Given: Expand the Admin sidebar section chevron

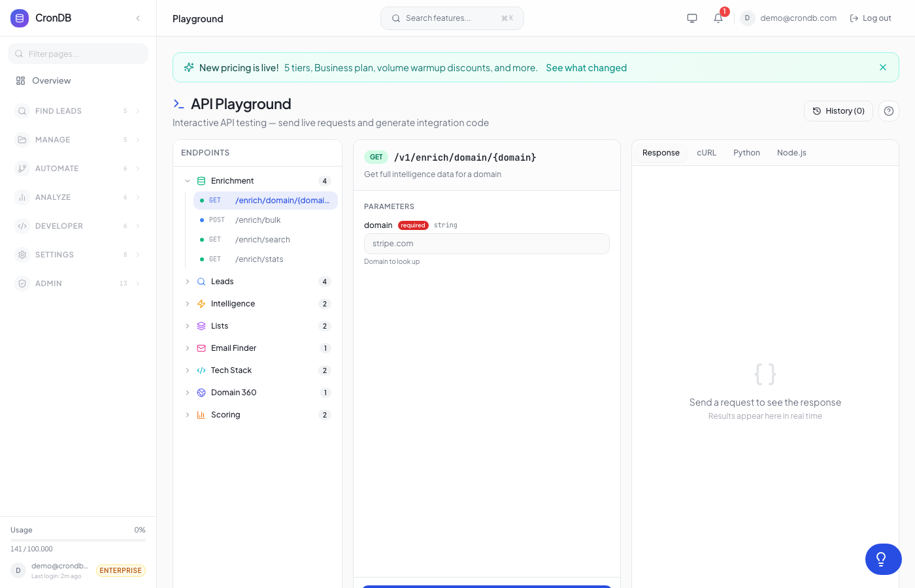Looking at the screenshot, I should (138, 284).
